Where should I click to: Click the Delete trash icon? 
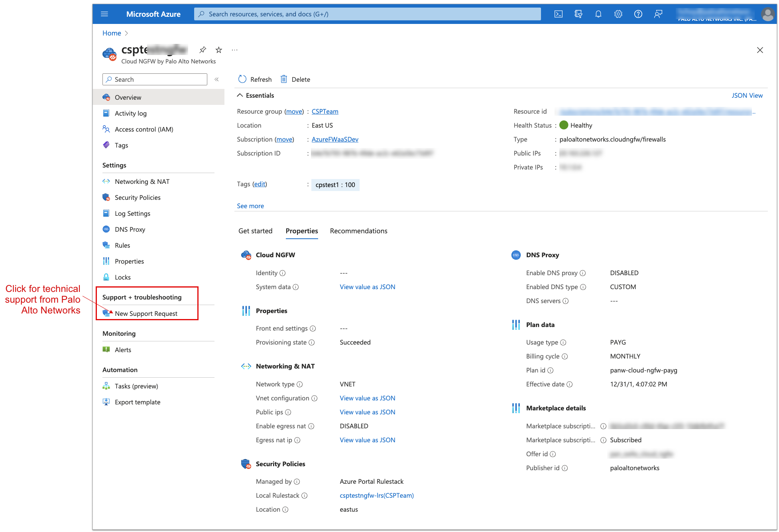(284, 79)
